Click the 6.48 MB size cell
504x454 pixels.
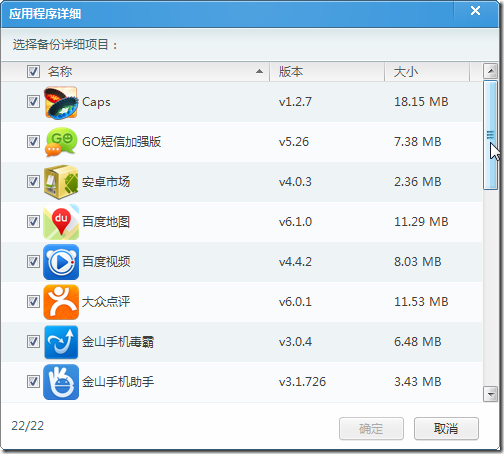(418, 342)
